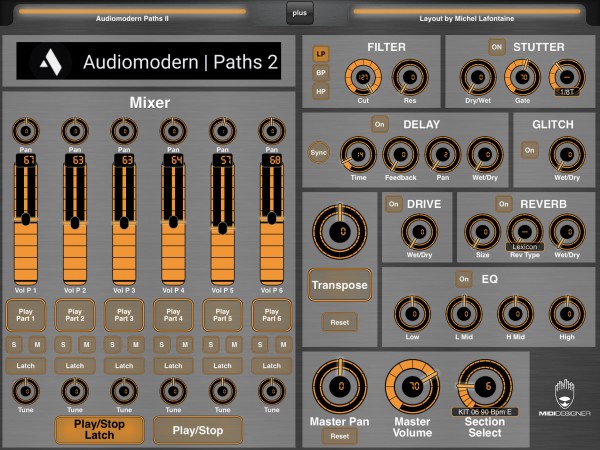Image resolution: width=600 pixels, height=450 pixels.
Task: Click the Vol P 5 fader
Action: (x=222, y=220)
